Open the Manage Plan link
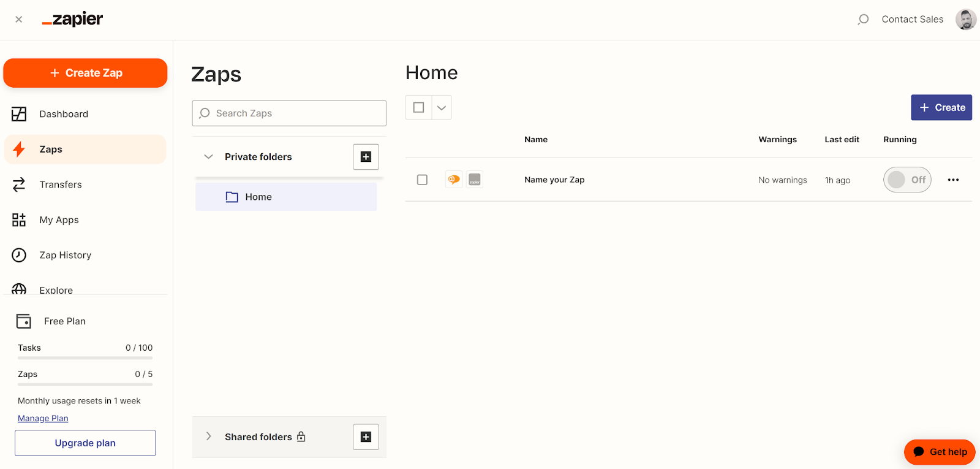Viewport: 980px width, 469px height. tap(43, 418)
